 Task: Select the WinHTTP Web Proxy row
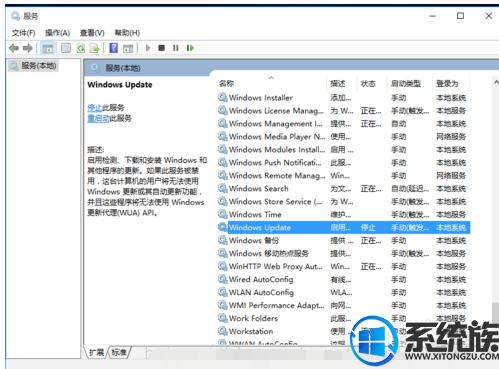click(x=343, y=267)
